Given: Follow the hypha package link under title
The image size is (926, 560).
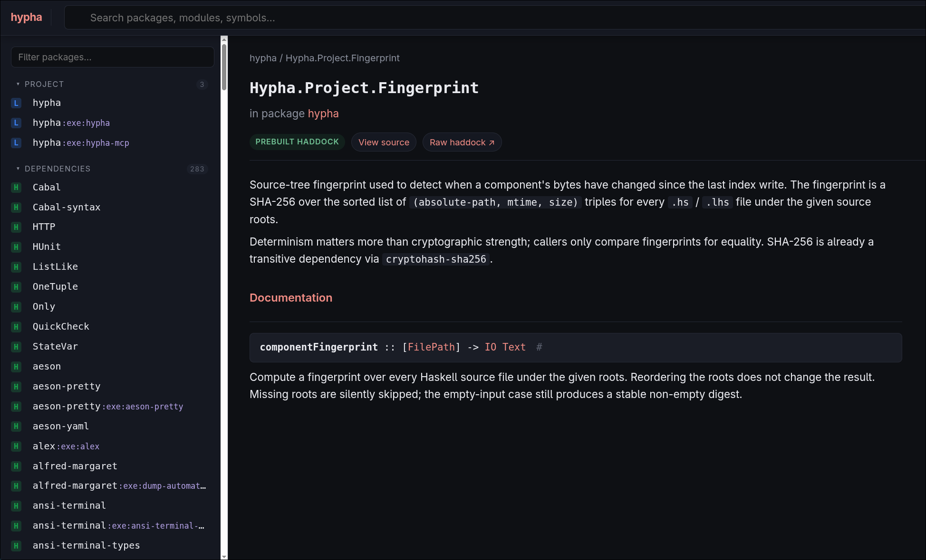Looking at the screenshot, I should (x=323, y=114).
